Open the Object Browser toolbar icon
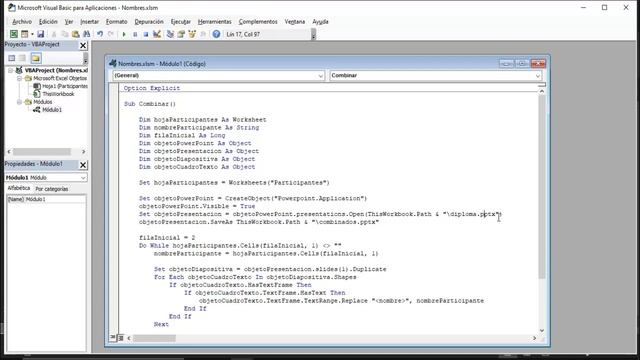 click(192, 34)
